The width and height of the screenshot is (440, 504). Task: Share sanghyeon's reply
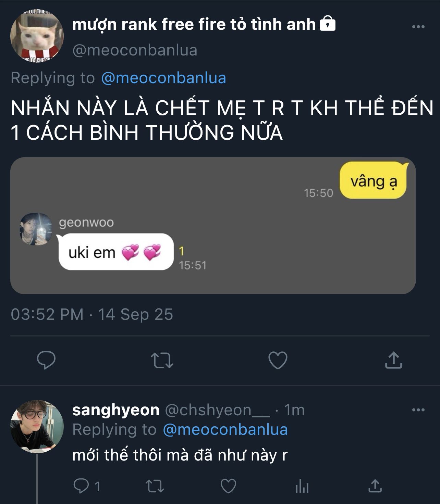[x=375, y=486]
